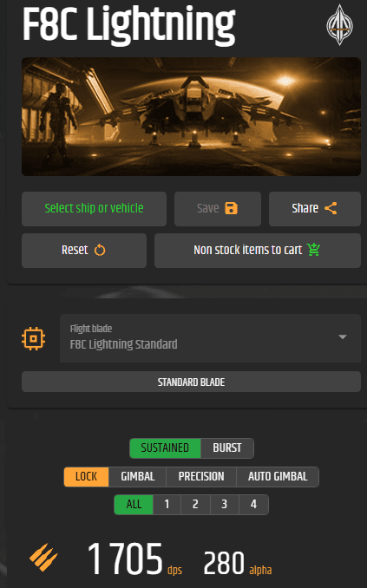
Task: Select the ALL weapon groups tab
Action: [134, 505]
